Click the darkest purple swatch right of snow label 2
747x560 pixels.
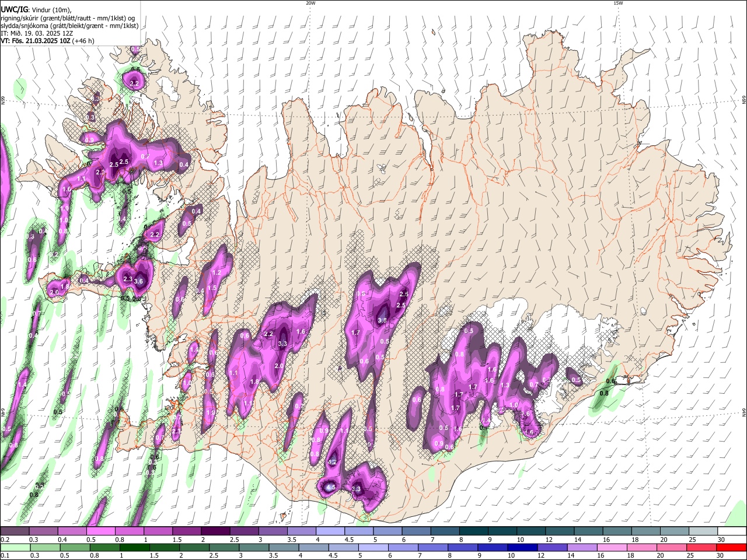(215, 531)
